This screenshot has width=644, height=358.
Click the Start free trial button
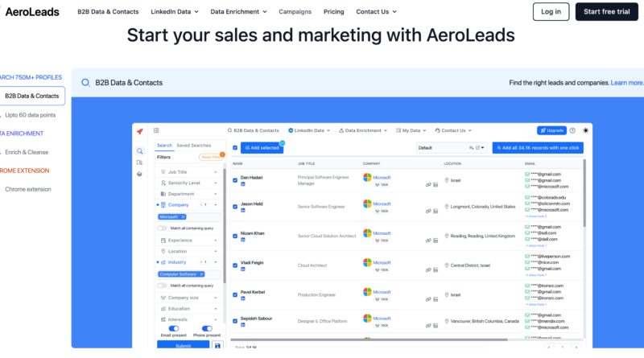click(607, 11)
